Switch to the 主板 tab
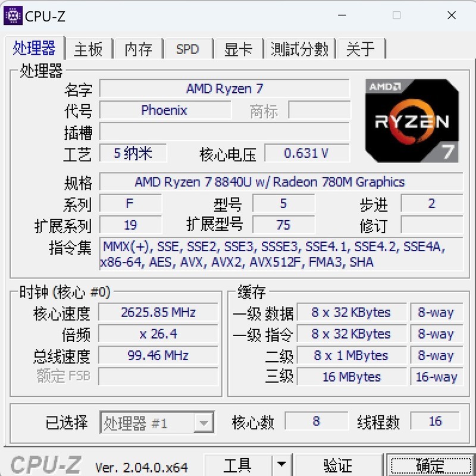Screen dimensions: 476x476 coord(89,50)
